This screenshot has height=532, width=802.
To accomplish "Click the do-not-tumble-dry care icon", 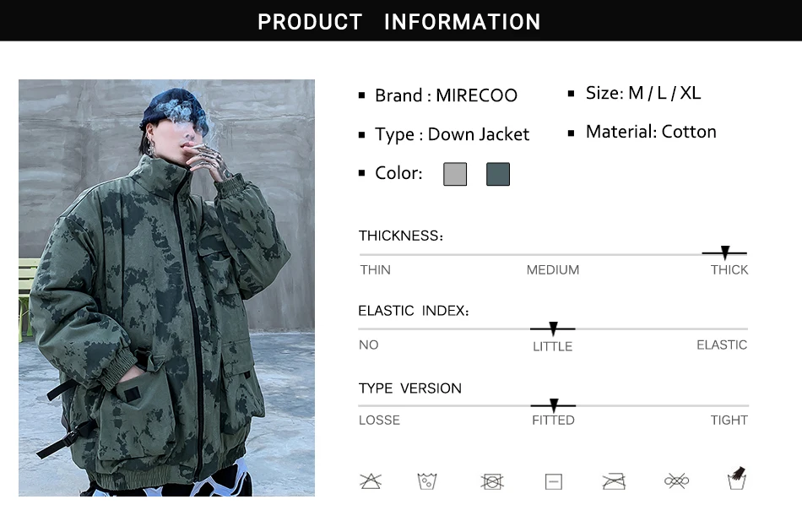I will point(492,481).
